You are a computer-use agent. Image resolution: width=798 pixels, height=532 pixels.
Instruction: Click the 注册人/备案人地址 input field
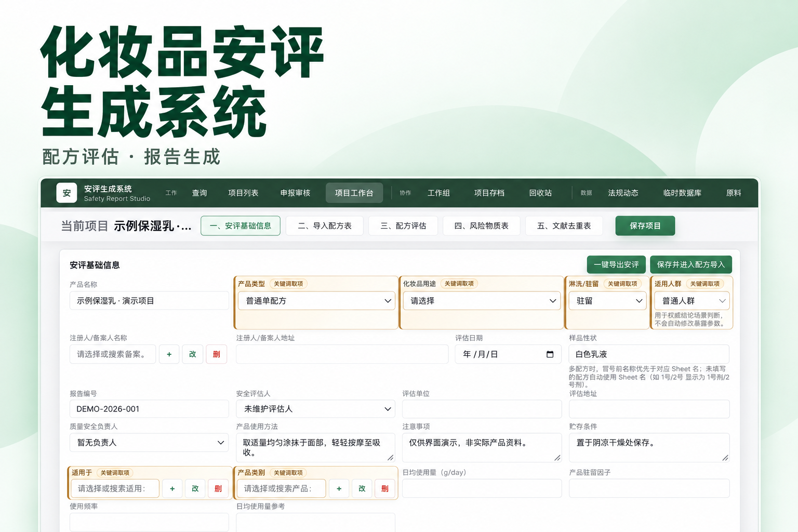click(342, 354)
